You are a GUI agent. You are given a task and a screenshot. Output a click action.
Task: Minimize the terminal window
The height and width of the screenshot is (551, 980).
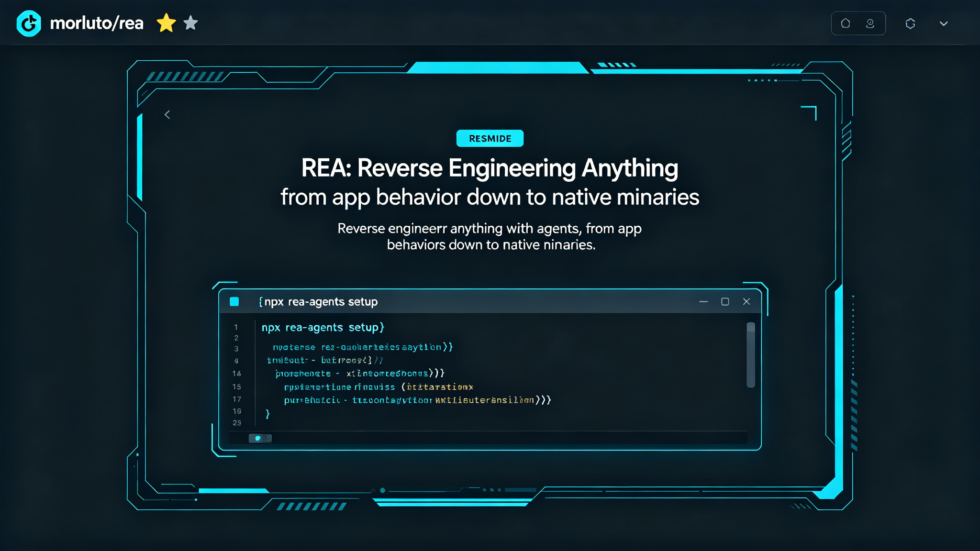[x=703, y=301]
